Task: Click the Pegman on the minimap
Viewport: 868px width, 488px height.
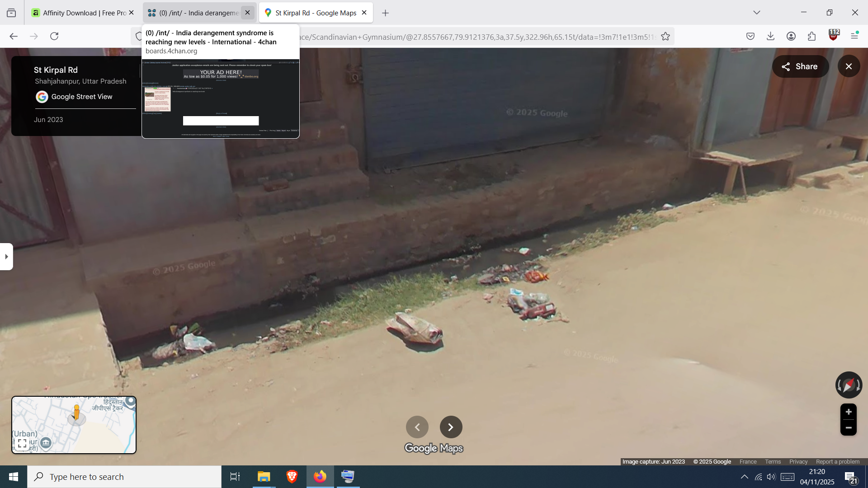Action: tap(76, 413)
